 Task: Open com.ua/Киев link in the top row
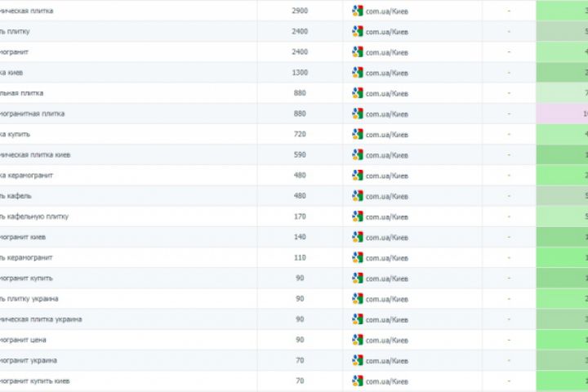386,11
